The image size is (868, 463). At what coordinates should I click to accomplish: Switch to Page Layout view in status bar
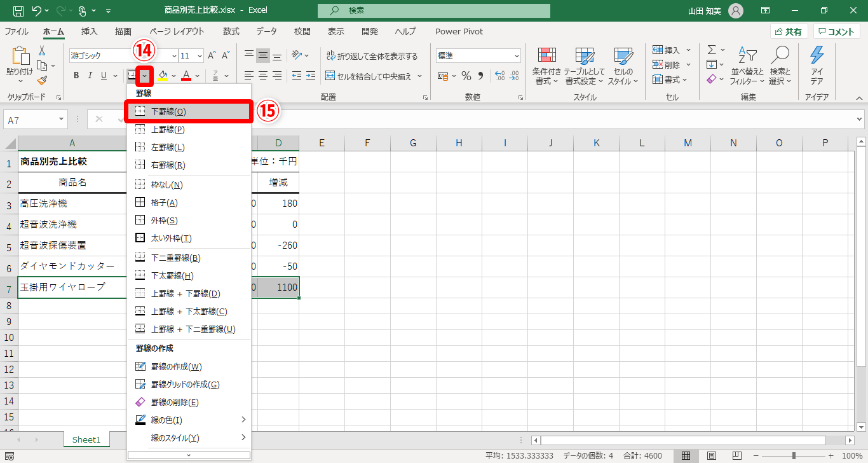click(712, 456)
